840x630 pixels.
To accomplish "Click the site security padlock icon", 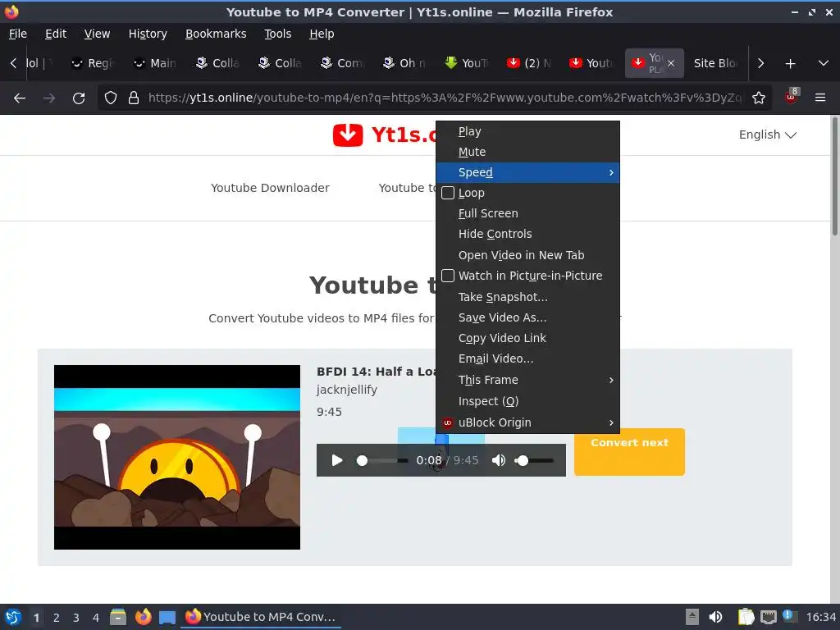I will 134,98.
